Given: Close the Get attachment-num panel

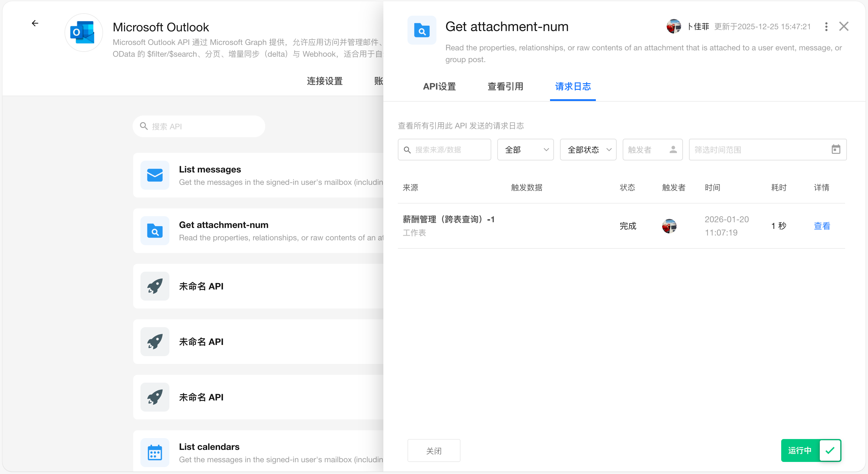Looking at the screenshot, I should [843, 26].
